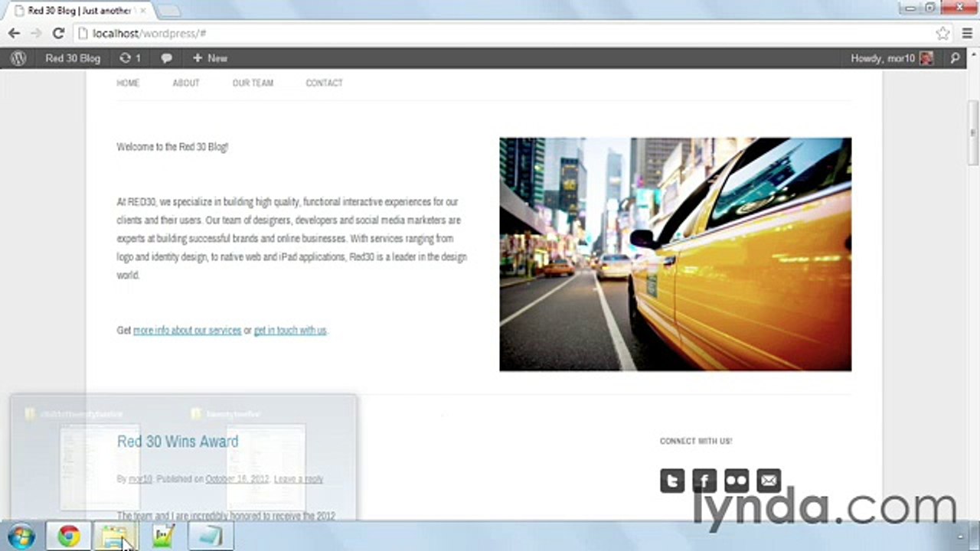Focus the address bar showing localhost/wordpress/#
Screen dimensions: 980x551
click(514, 34)
